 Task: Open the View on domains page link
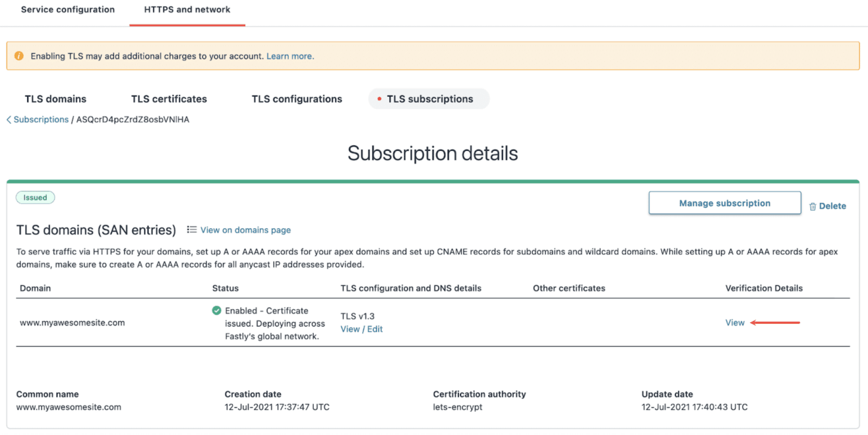tap(245, 230)
